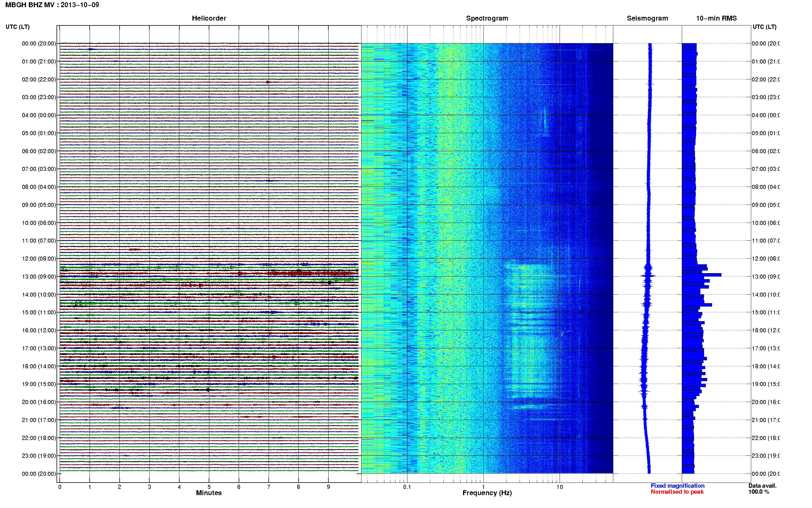The height and width of the screenshot is (508, 812).
Task: Click the left time label '10:00 (06:00)'
Action: [x=39, y=223]
